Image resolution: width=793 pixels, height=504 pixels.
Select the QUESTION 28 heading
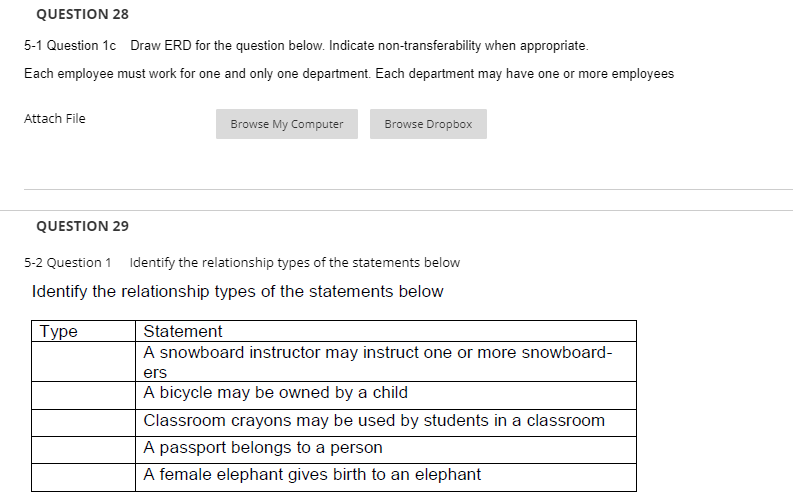[82, 15]
